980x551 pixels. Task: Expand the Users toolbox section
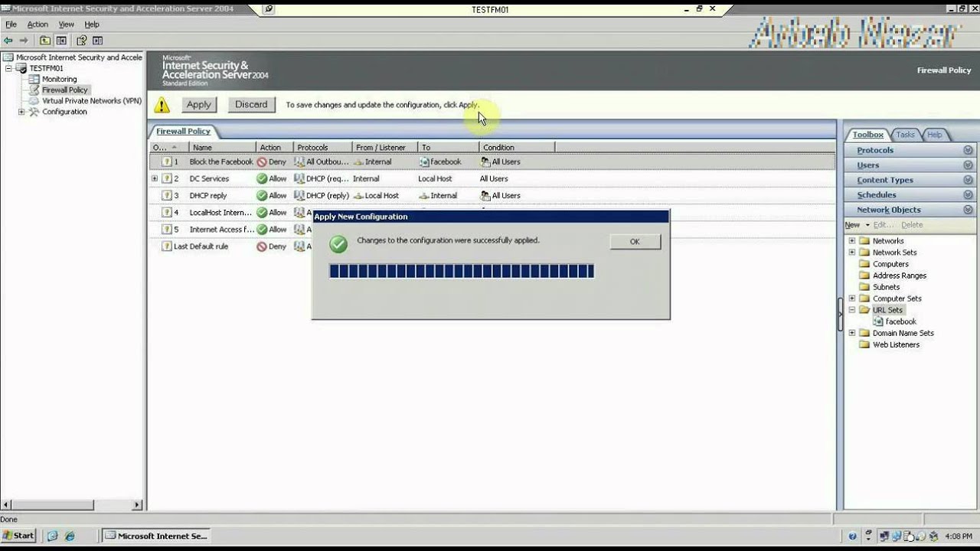pyautogui.click(x=968, y=165)
